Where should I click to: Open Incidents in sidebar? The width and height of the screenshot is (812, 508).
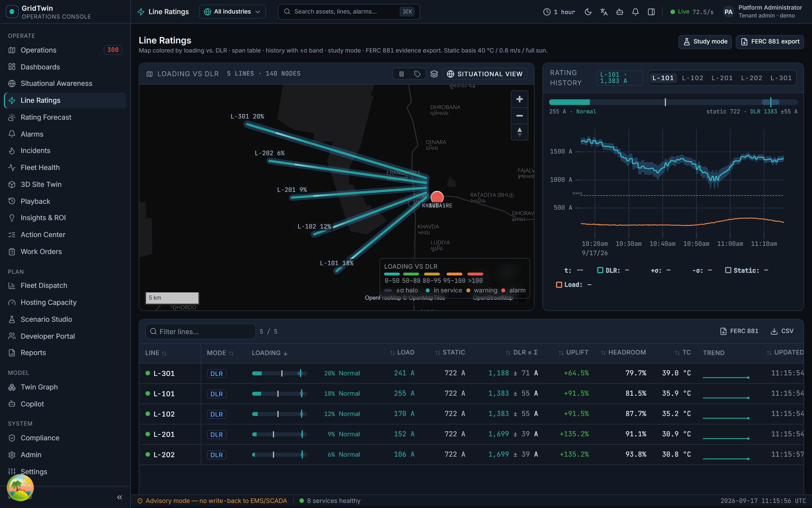[x=65, y=150]
